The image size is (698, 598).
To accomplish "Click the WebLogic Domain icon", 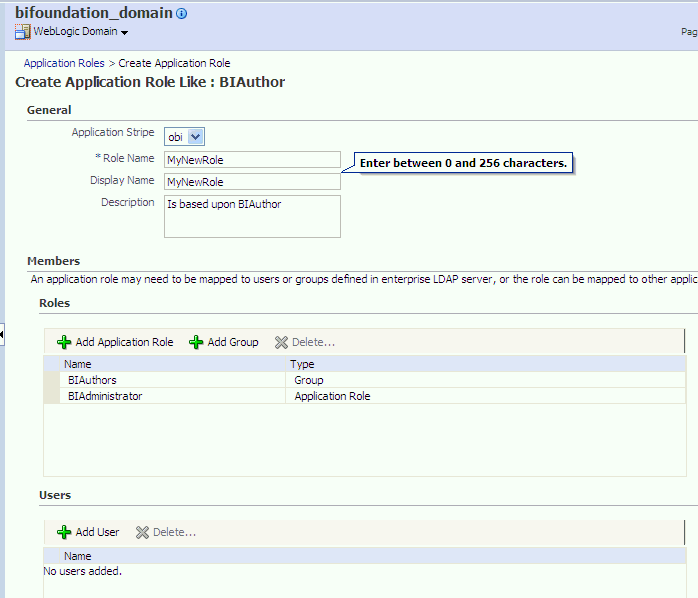I will point(22,32).
